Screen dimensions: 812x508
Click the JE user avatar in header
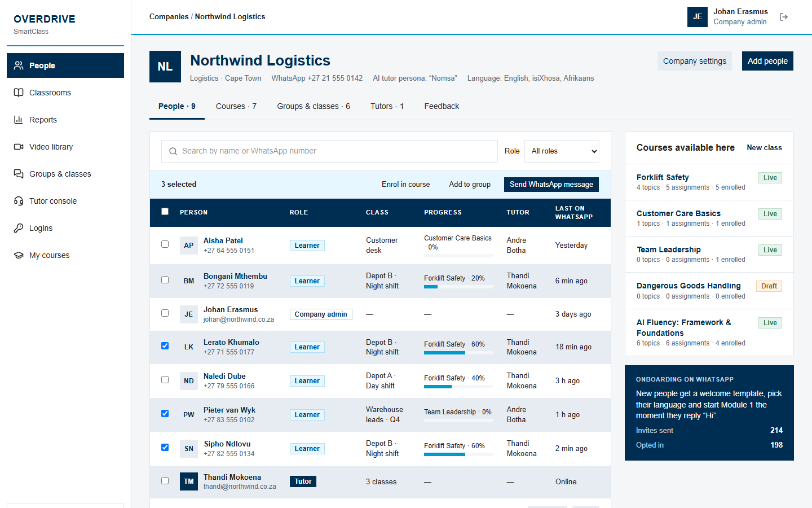(698, 17)
